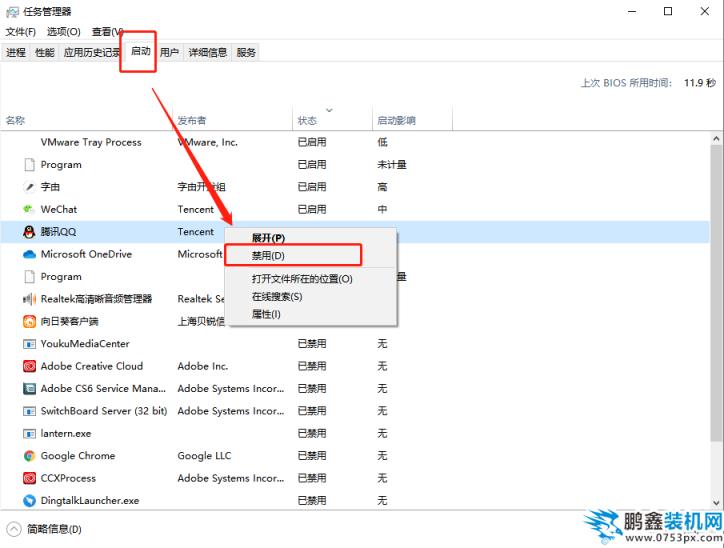Click the YoukuMediaCenter row icon
The width and height of the screenshot is (724, 548).
[x=29, y=343]
